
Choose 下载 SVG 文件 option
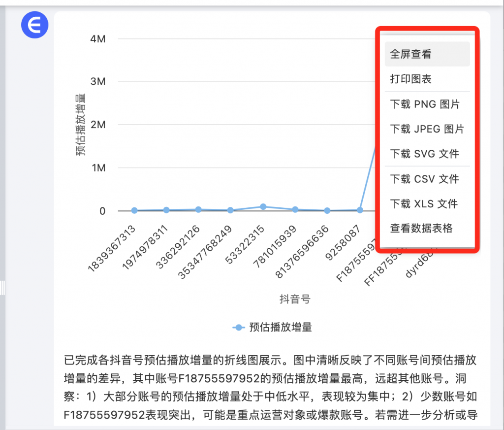coord(427,153)
